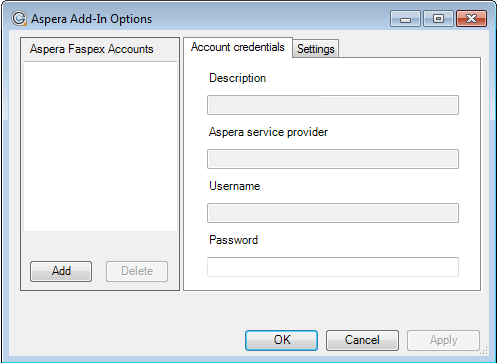Select the Username input box

click(333, 213)
